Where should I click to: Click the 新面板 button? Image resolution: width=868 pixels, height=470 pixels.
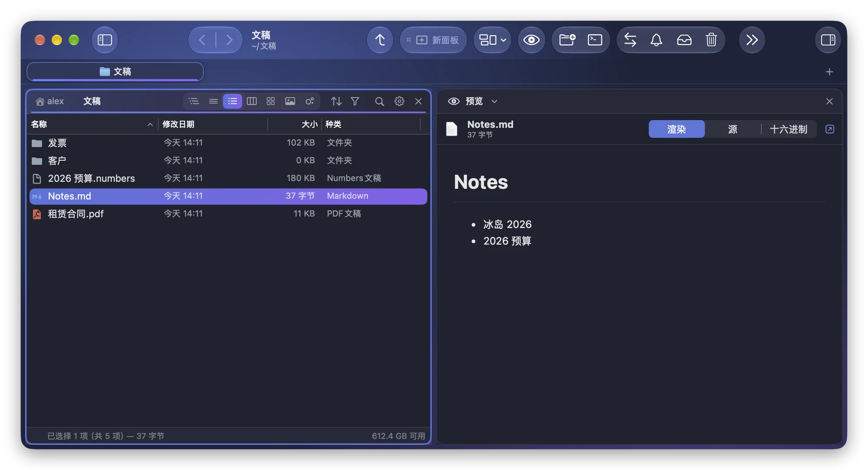[433, 40]
